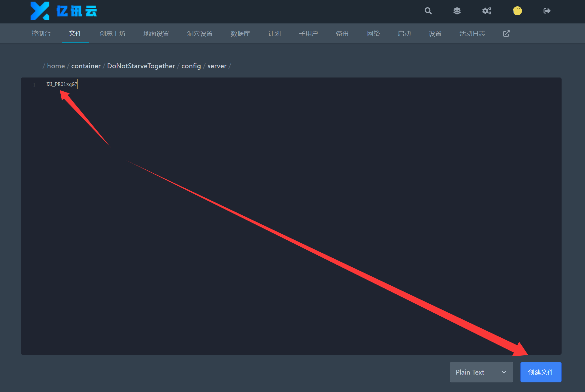Open the layers stack icon
The image size is (585, 392).
pyautogui.click(x=457, y=11)
